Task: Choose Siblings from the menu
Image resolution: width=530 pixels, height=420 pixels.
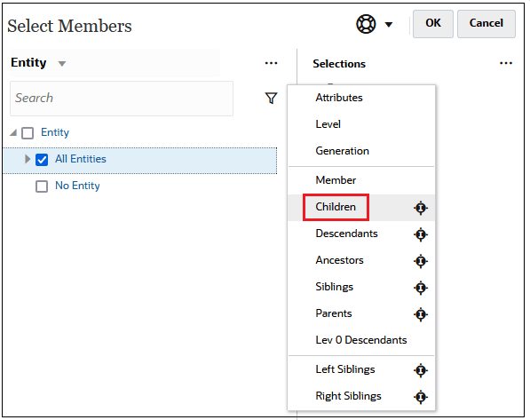Action: click(x=335, y=287)
